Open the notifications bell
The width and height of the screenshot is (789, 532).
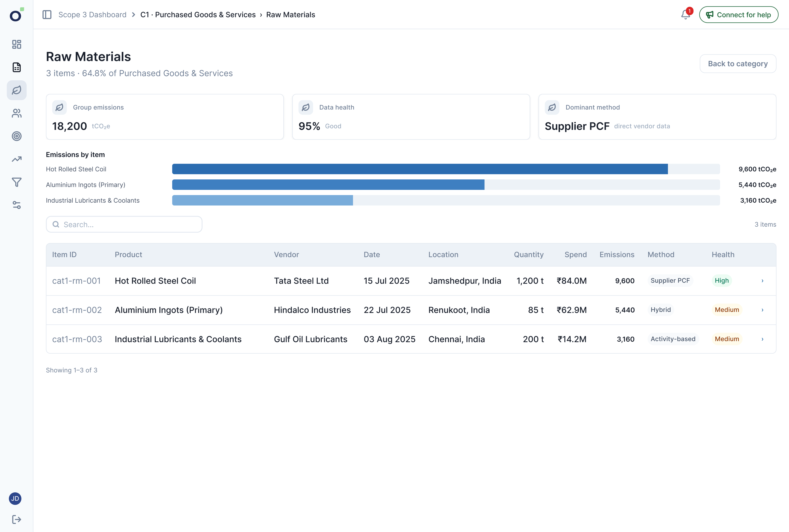pyautogui.click(x=685, y=15)
